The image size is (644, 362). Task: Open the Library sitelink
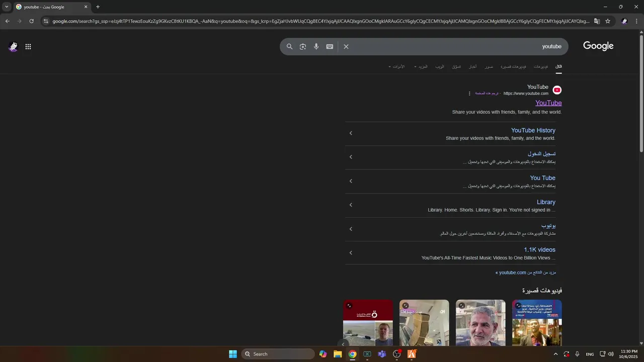pyautogui.click(x=546, y=202)
